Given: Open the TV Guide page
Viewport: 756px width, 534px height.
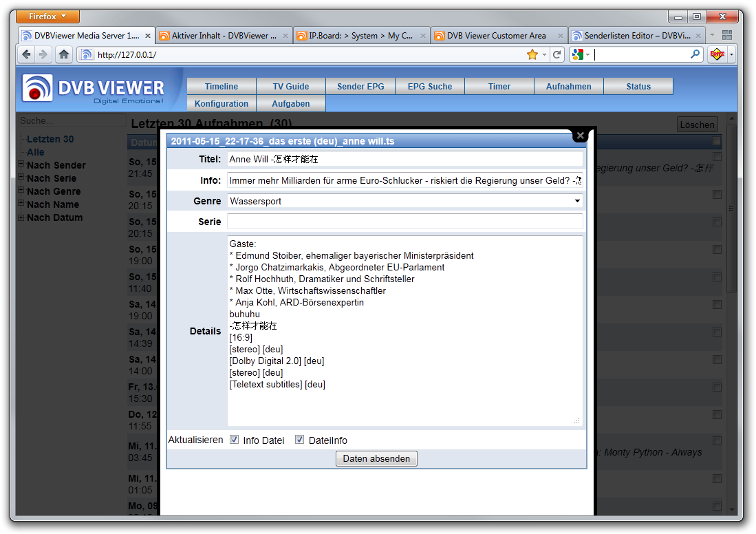Looking at the screenshot, I should [x=291, y=86].
